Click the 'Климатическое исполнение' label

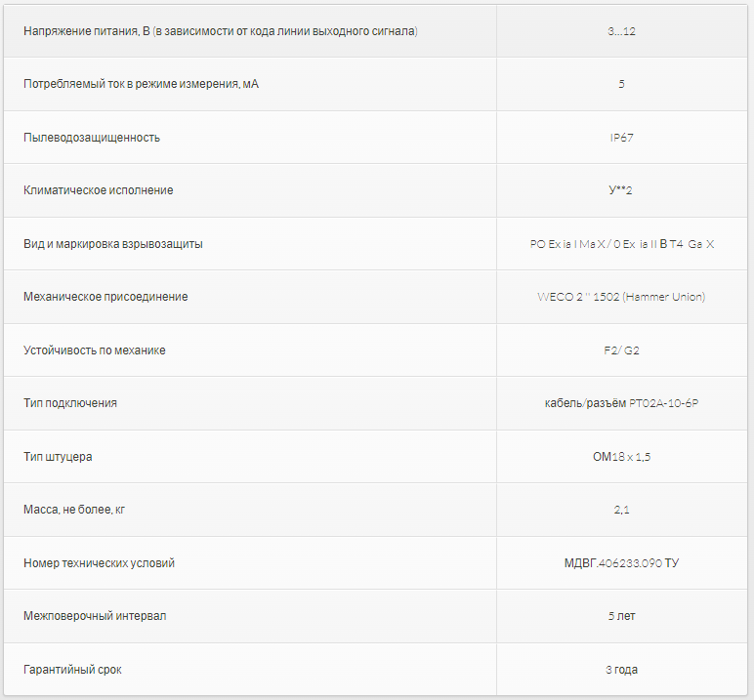pos(98,190)
